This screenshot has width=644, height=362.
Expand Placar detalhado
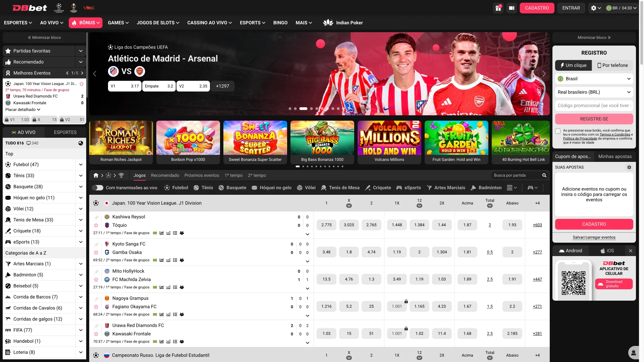23,110
